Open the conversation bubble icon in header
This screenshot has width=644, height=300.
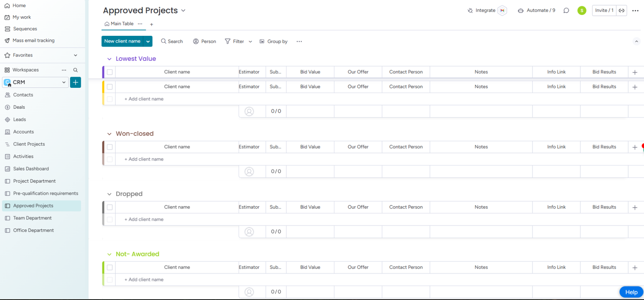(566, 10)
